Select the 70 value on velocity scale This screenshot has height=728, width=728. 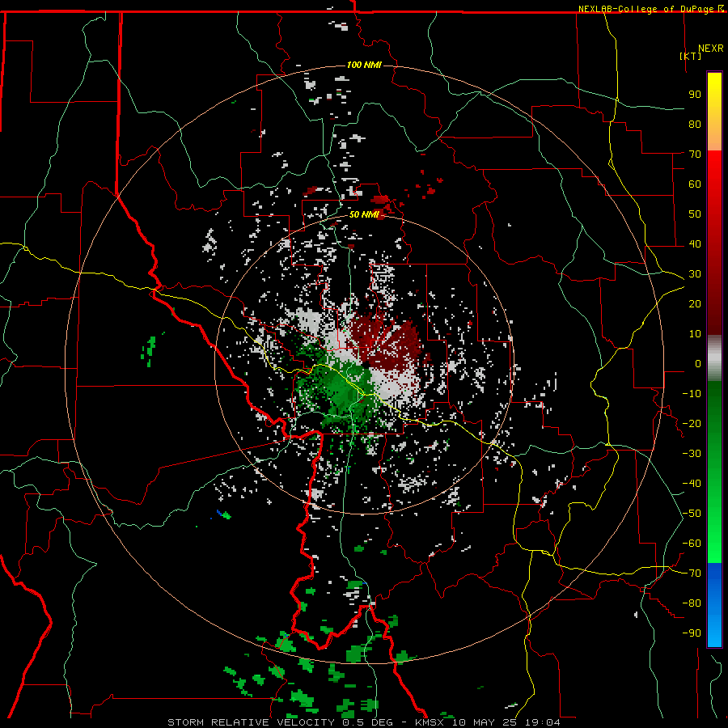[695, 154]
